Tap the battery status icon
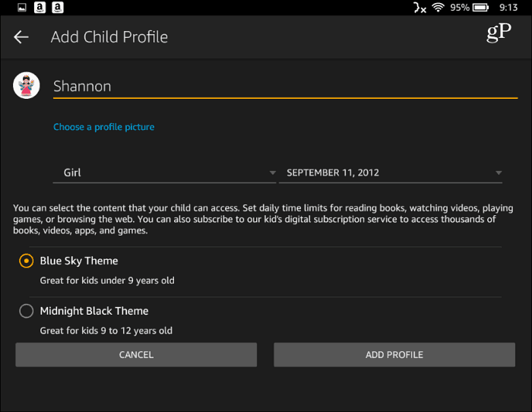This screenshot has width=532, height=412. [x=480, y=7]
